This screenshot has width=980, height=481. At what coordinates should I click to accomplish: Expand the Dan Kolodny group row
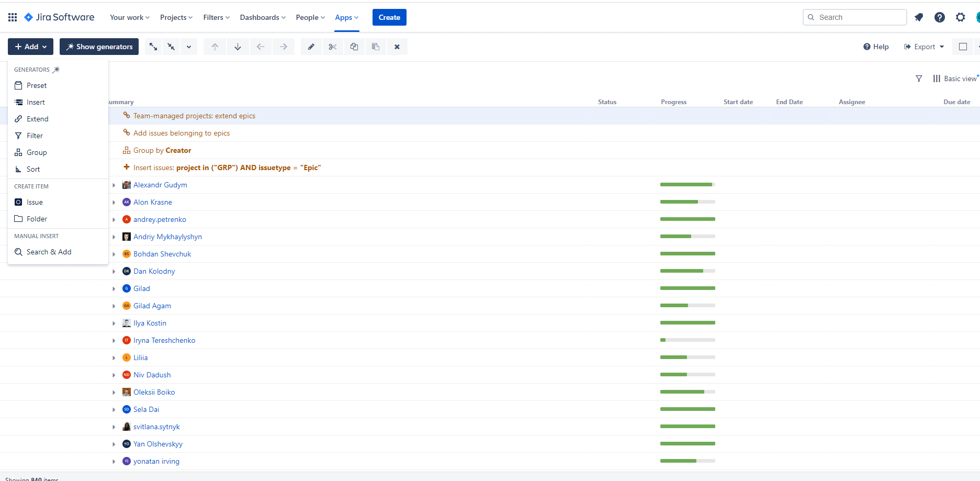tap(114, 272)
